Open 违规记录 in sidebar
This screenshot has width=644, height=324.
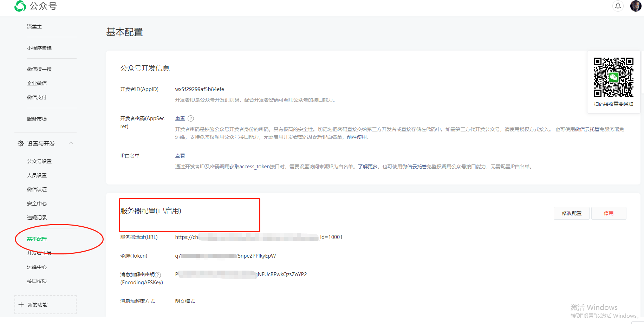(37, 218)
